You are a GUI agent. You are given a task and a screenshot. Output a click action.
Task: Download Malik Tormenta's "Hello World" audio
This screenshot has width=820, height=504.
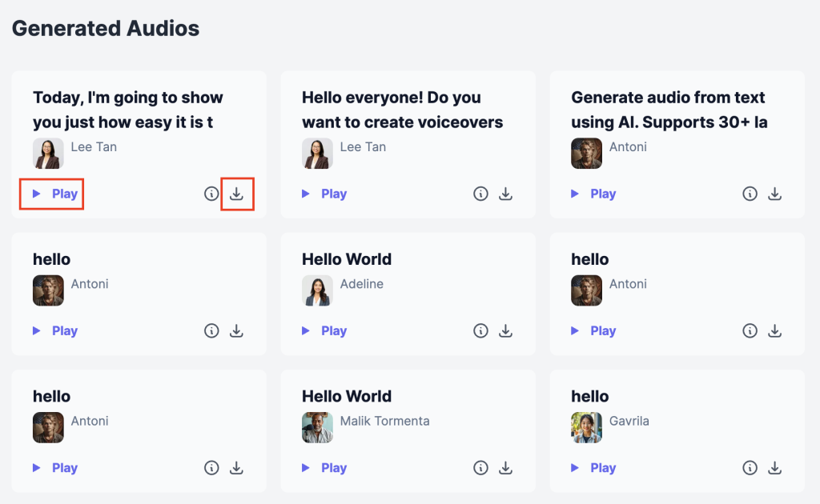click(505, 468)
